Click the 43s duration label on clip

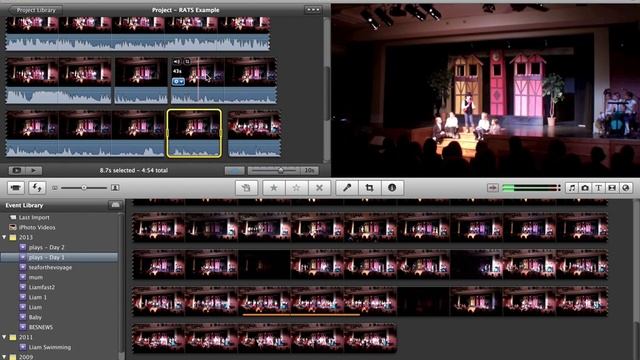coord(177,71)
